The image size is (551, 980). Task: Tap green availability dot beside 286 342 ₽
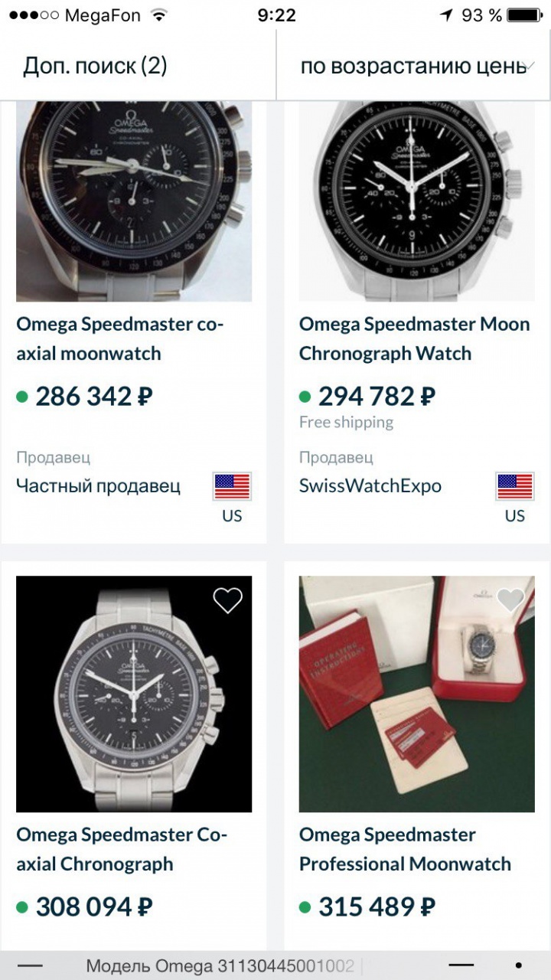pyautogui.click(x=22, y=397)
